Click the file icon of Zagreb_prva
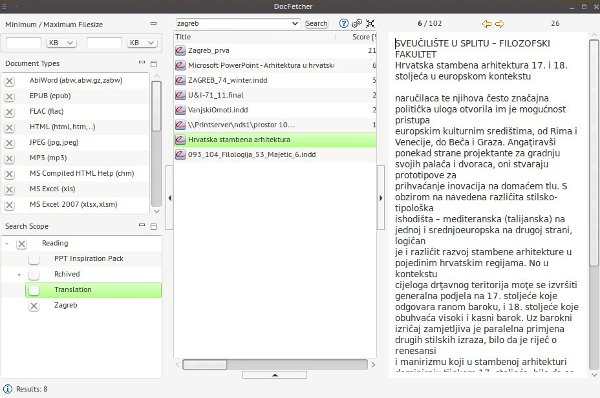The height and width of the screenshot is (398, 600). click(180, 51)
